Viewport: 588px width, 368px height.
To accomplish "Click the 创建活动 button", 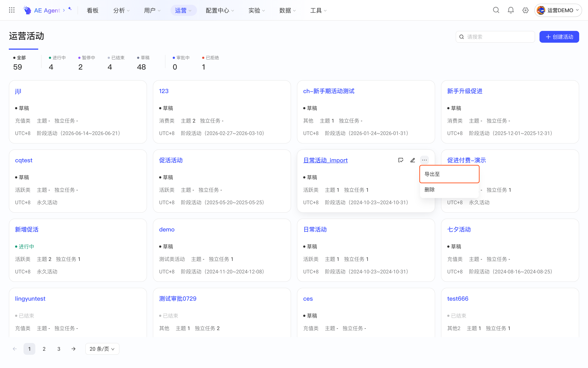I will pos(559,37).
